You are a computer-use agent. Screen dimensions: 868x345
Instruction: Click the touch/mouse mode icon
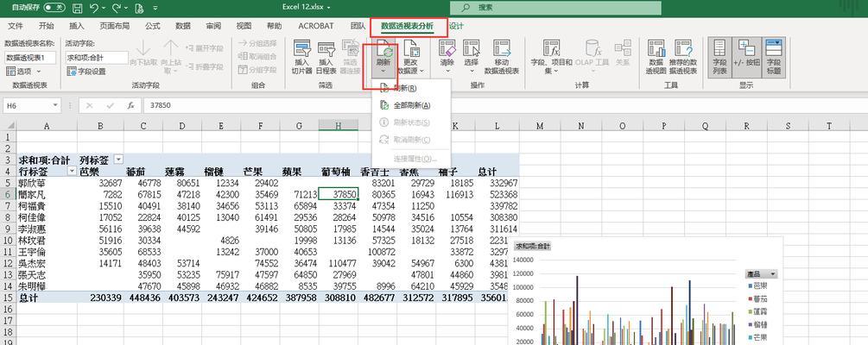point(138,8)
